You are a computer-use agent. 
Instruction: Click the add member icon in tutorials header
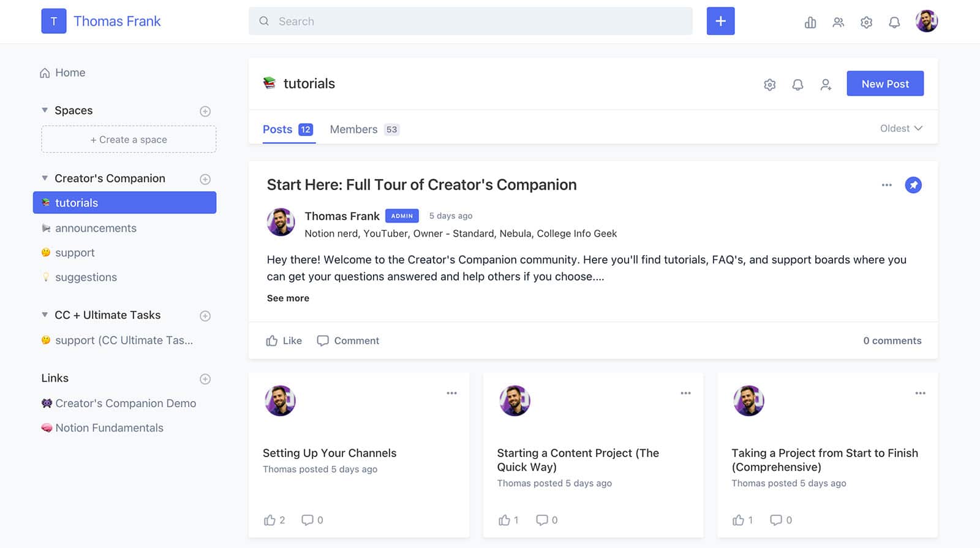[826, 85]
